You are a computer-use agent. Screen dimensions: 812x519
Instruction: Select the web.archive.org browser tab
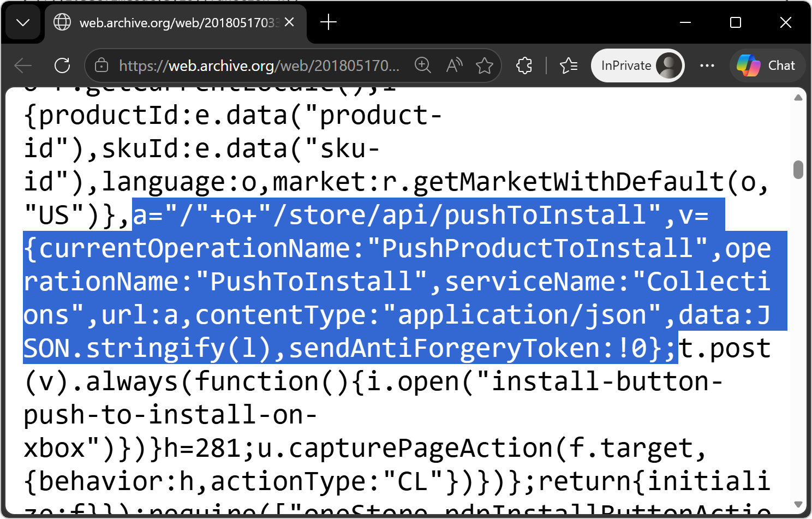point(176,22)
